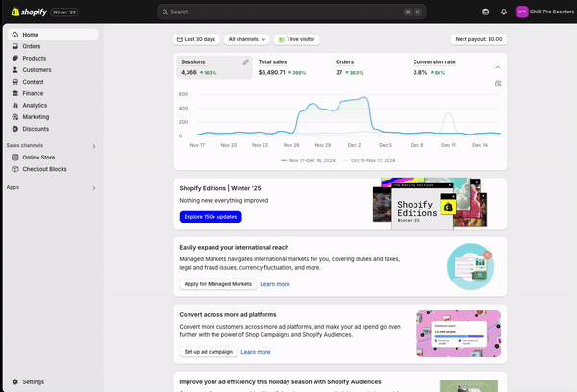The image size is (577, 392).
Task: Open Settings at bottom of sidebar
Action: [33, 381]
